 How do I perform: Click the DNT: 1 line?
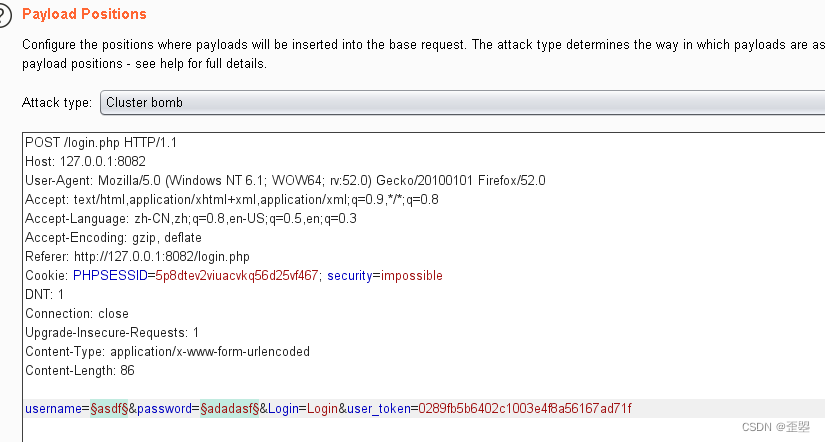coord(44,294)
